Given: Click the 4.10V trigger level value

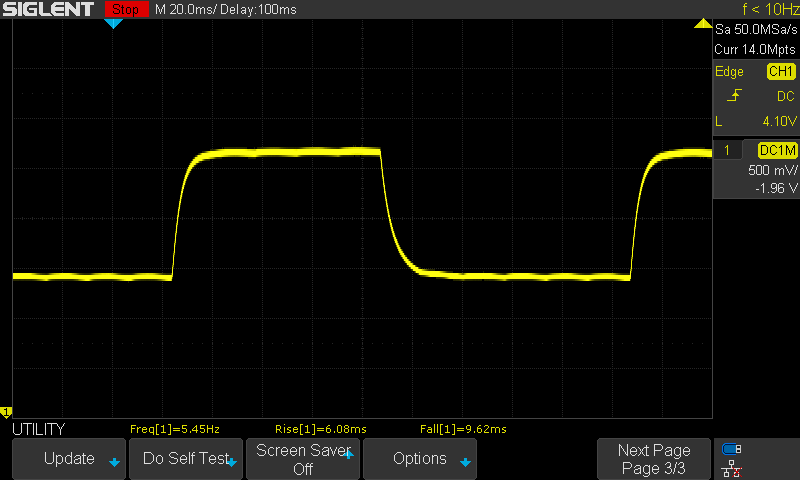Looking at the screenshot, I should pos(779,121).
